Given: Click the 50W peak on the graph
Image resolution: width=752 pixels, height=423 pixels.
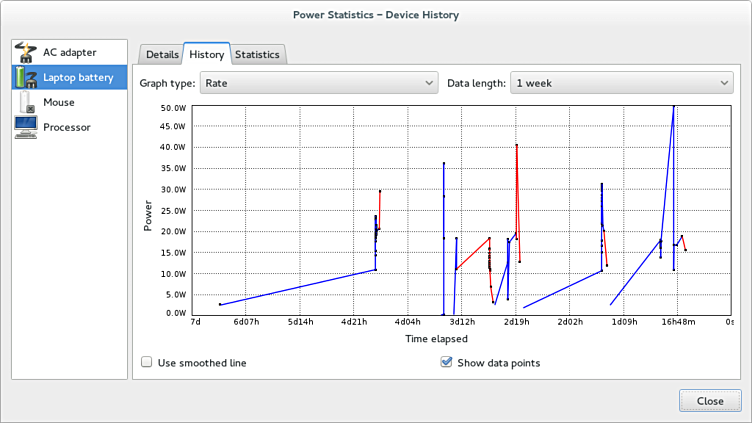Looking at the screenshot, I should [x=674, y=107].
